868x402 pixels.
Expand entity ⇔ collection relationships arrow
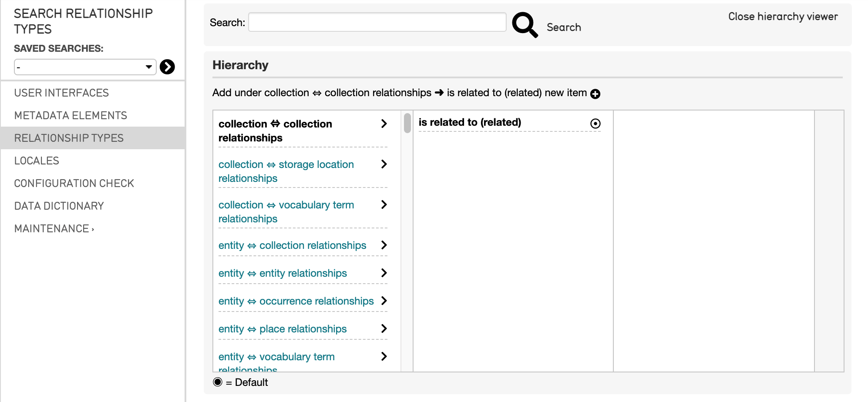click(x=384, y=245)
